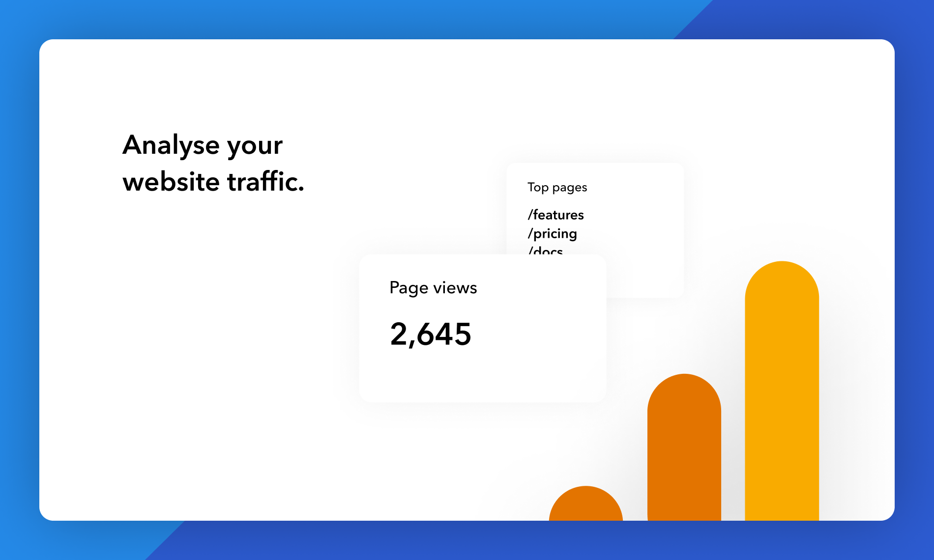This screenshot has height=560, width=934.
Task: Click the medium orange chart bar
Action: (684, 447)
